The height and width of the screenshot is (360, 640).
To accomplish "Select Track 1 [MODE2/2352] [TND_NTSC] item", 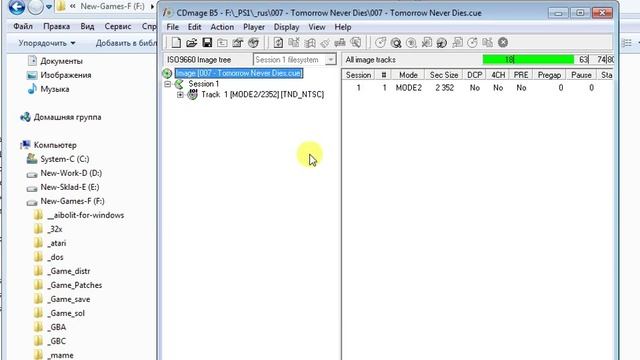I will point(262,95).
